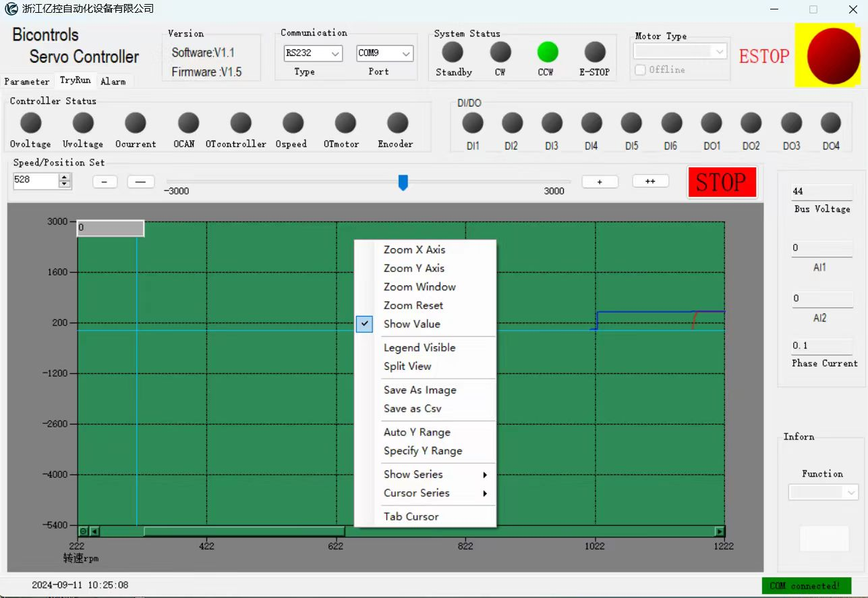The width and height of the screenshot is (868, 598).
Task: Click the double plus speed button
Action: [650, 181]
